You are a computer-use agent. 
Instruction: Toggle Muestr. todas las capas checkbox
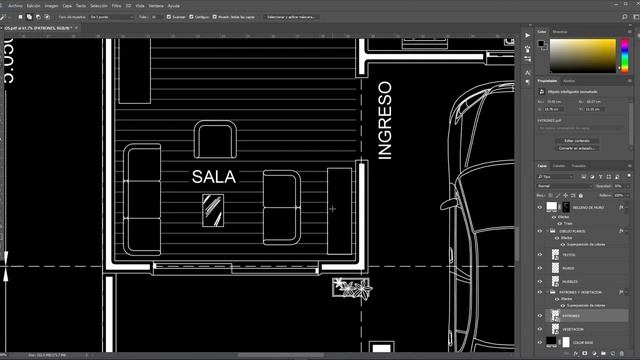214,17
